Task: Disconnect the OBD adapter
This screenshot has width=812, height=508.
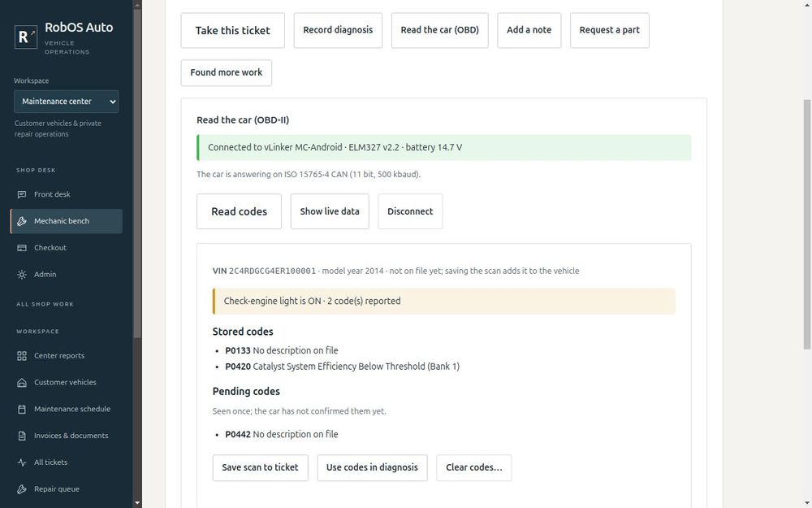Action: pyautogui.click(x=410, y=211)
